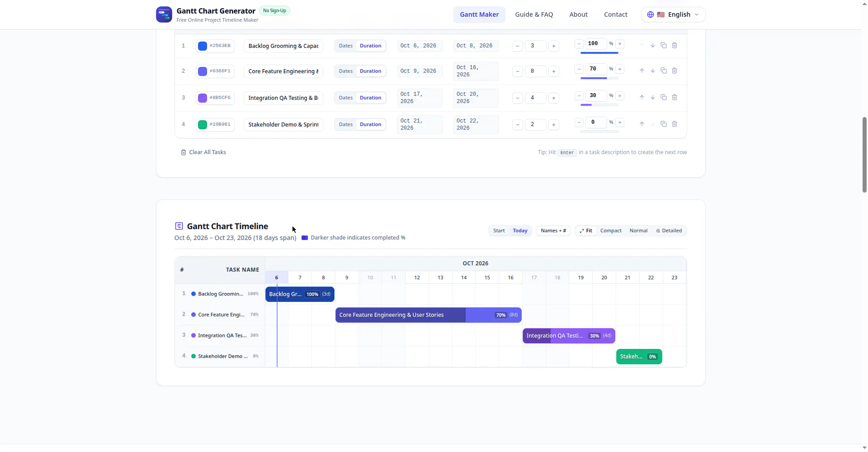Open the Contact page
Screen dimensions: 868x452
tap(616, 14)
